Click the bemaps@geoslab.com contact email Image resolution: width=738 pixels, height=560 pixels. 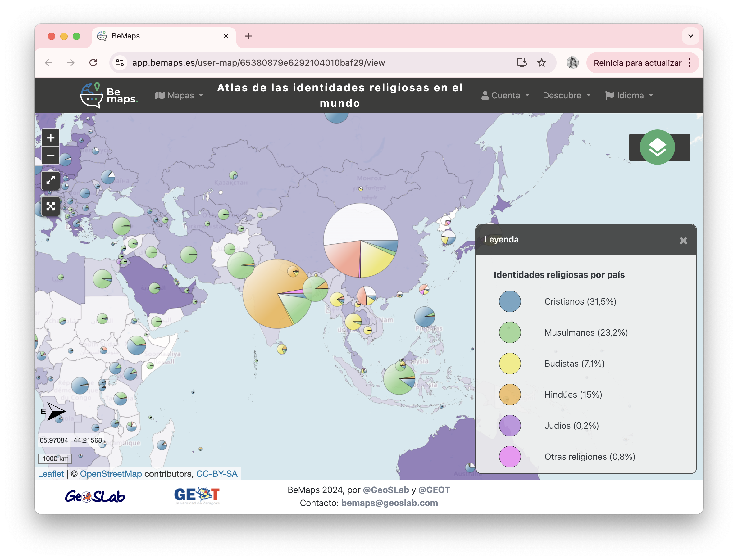[389, 503]
